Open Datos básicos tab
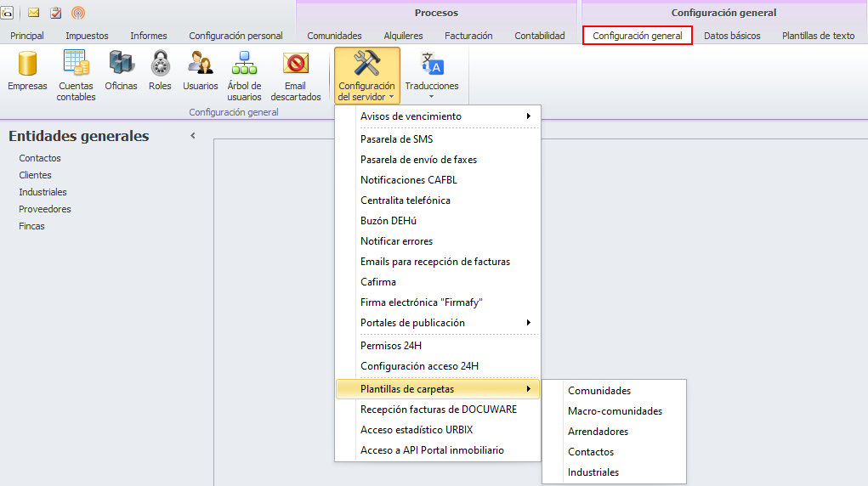Viewport: 868px width, 486px height. click(732, 36)
